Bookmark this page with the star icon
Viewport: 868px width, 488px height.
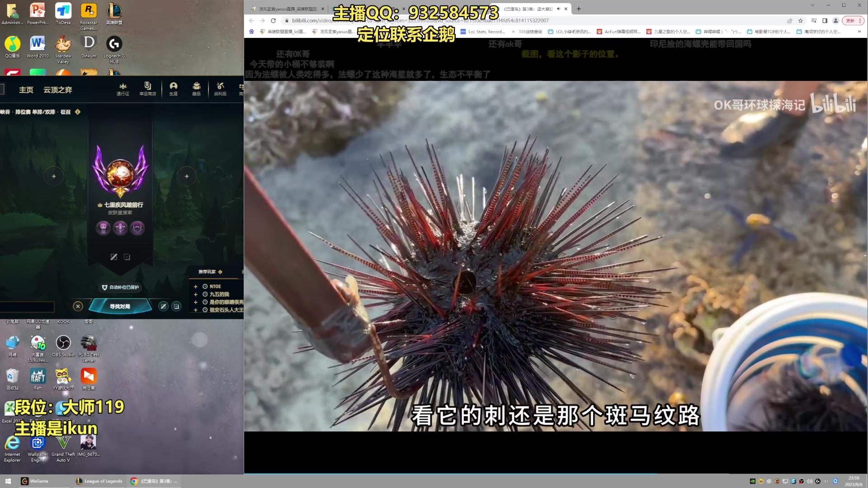pos(801,21)
